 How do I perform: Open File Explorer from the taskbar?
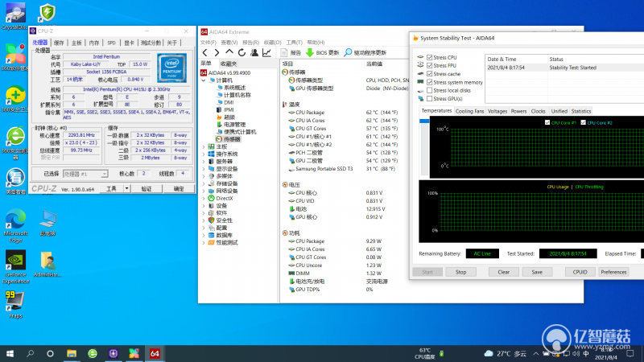coord(72,353)
